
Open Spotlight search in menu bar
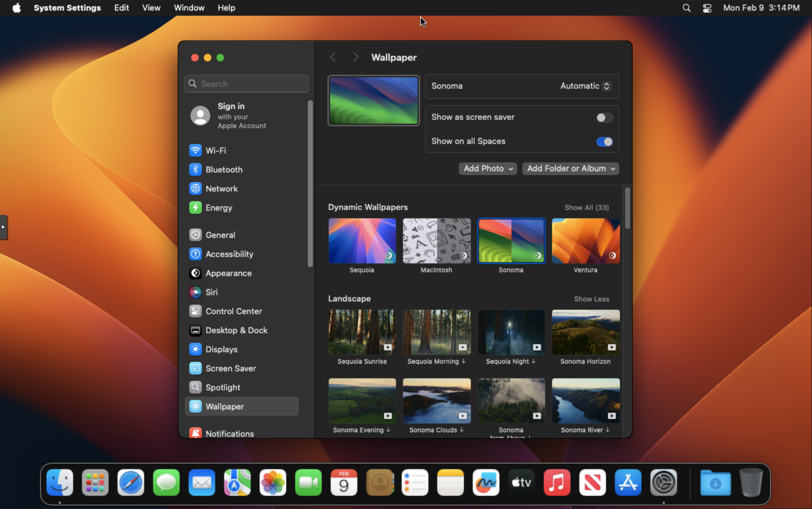tap(686, 8)
